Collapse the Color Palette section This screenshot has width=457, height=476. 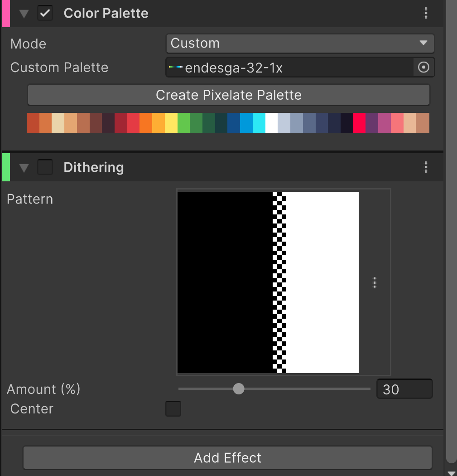[24, 14]
